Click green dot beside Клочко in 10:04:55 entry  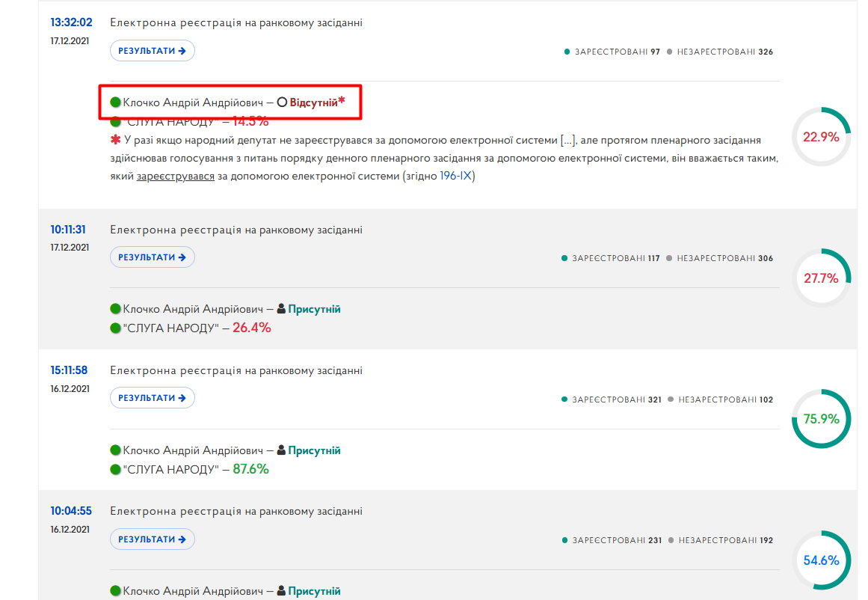115,590
